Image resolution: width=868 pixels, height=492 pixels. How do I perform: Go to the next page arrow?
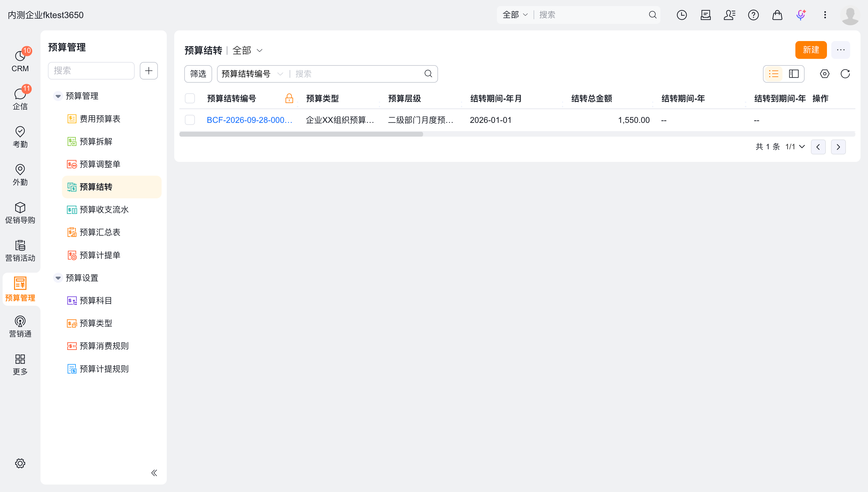(838, 147)
